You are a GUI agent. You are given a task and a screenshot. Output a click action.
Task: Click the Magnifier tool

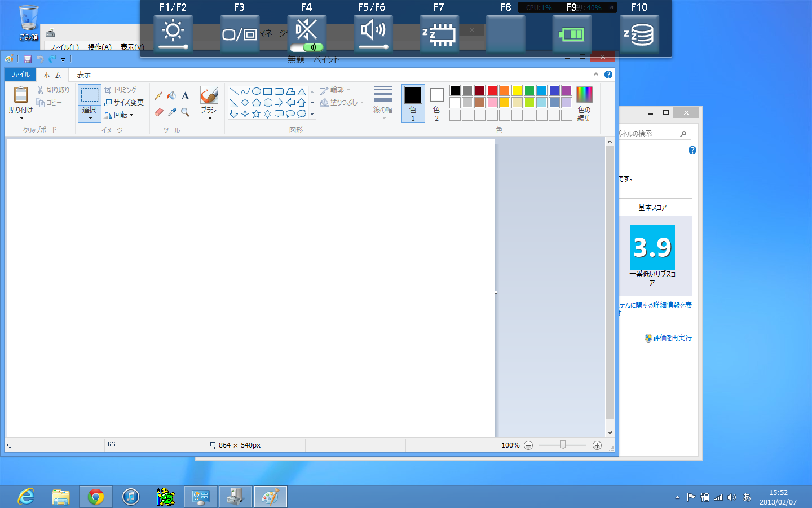(x=185, y=112)
